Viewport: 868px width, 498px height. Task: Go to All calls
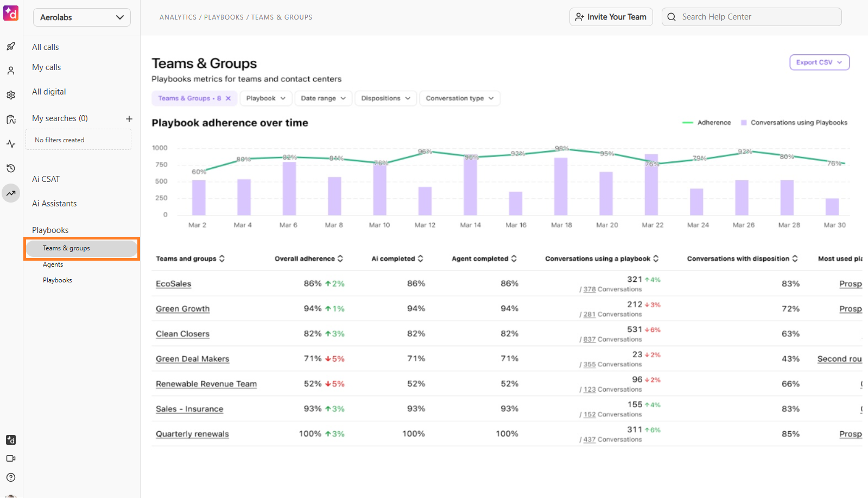click(46, 47)
